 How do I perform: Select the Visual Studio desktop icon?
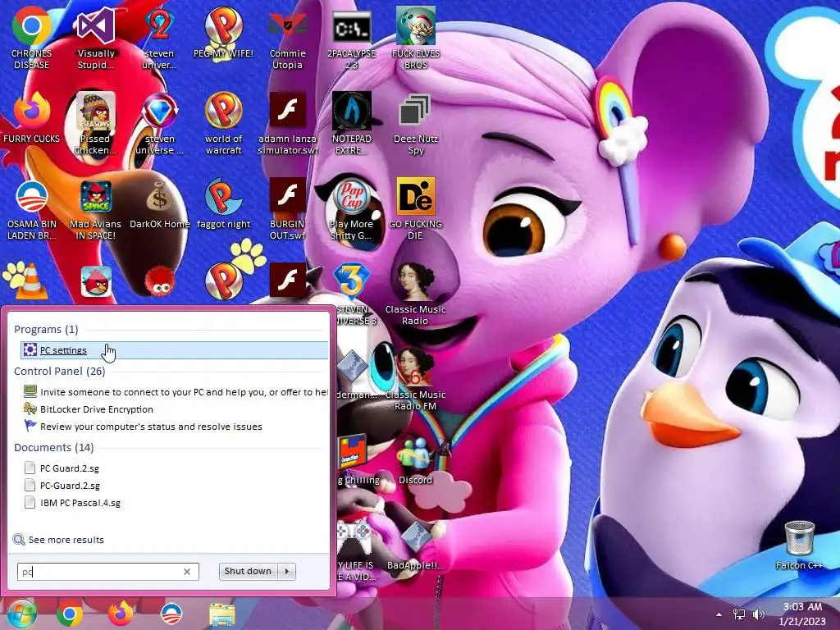95,39
